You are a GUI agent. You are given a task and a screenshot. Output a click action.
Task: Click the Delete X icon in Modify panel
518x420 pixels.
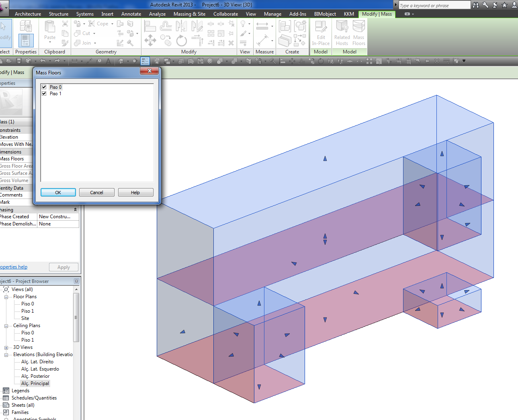coord(231,43)
